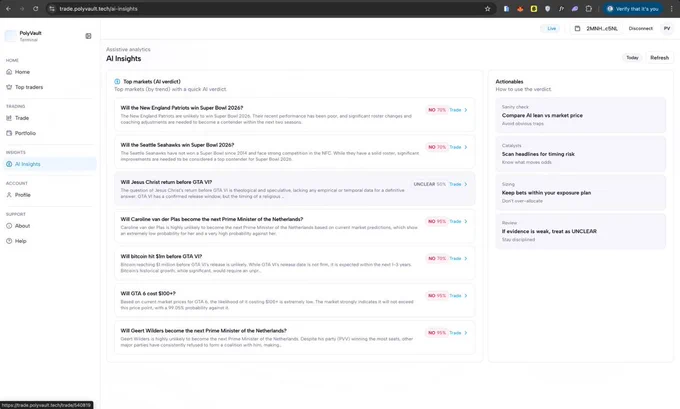Click the Trade chart icon in sidebar

click(9, 118)
